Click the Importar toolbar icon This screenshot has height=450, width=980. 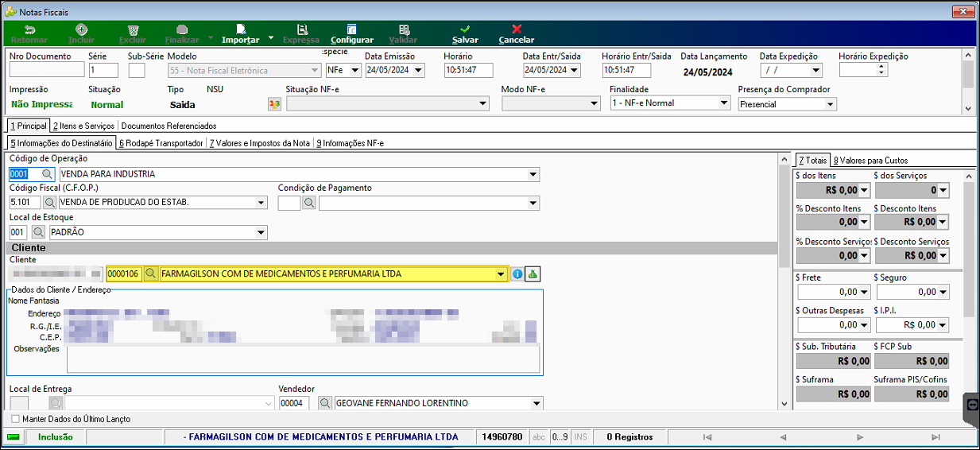240,29
